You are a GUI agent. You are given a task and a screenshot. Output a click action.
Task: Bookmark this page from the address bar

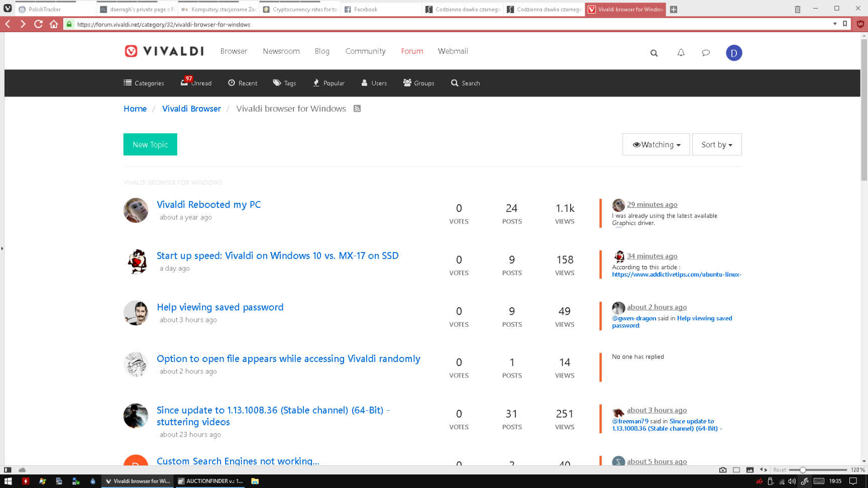pos(845,24)
